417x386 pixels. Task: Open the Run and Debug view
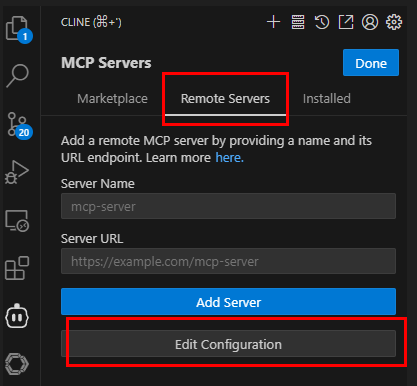pyautogui.click(x=17, y=172)
